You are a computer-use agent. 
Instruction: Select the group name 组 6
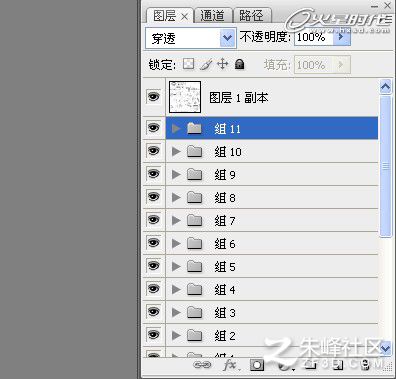(x=225, y=244)
